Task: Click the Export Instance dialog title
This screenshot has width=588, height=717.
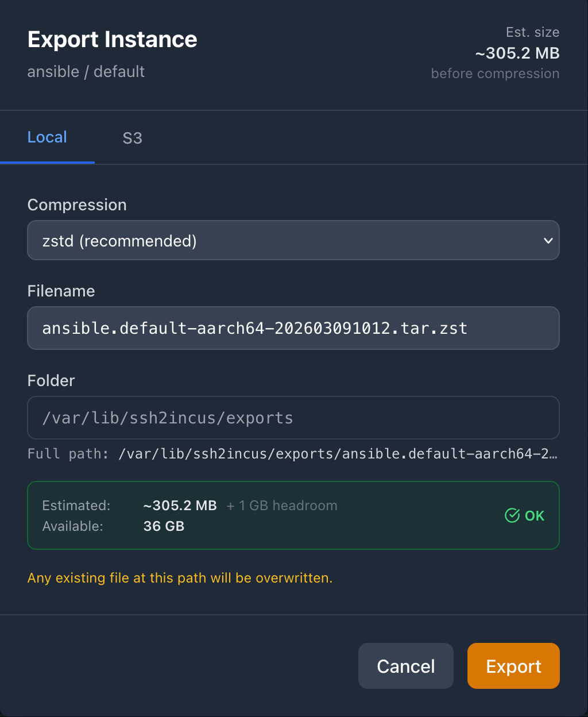Action: 112,40
